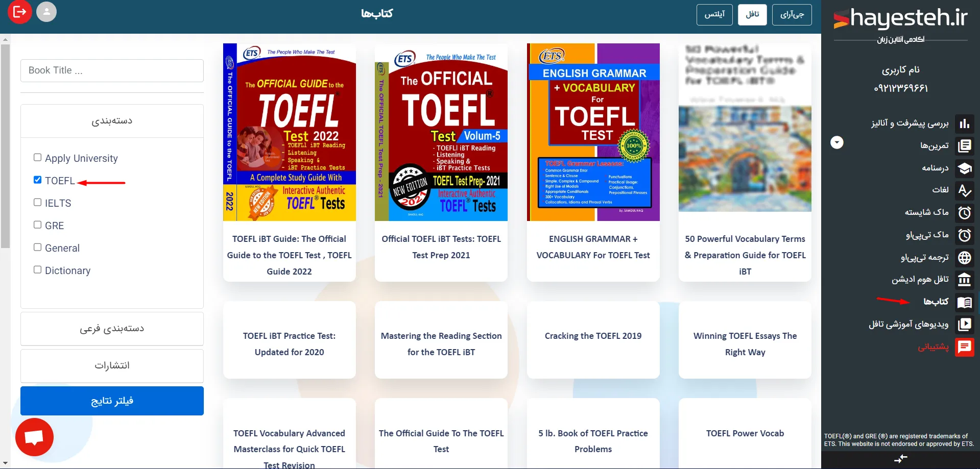Open Mastering the Reading Section card

click(441, 339)
